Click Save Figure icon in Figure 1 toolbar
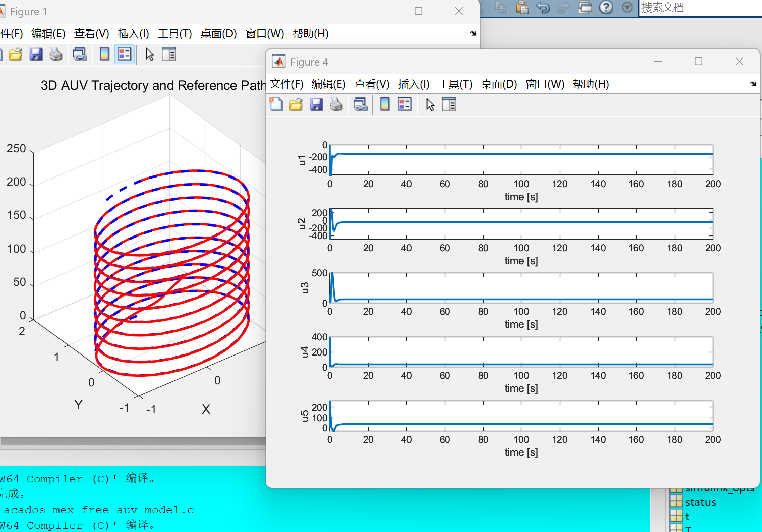This screenshot has height=532, width=762. click(36, 54)
